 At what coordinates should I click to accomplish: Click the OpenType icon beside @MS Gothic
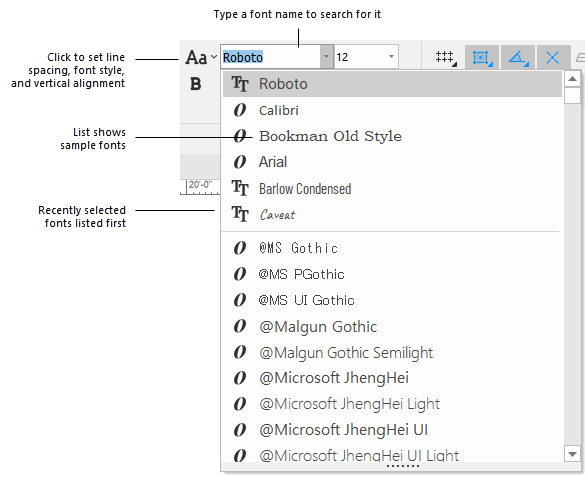(x=240, y=248)
